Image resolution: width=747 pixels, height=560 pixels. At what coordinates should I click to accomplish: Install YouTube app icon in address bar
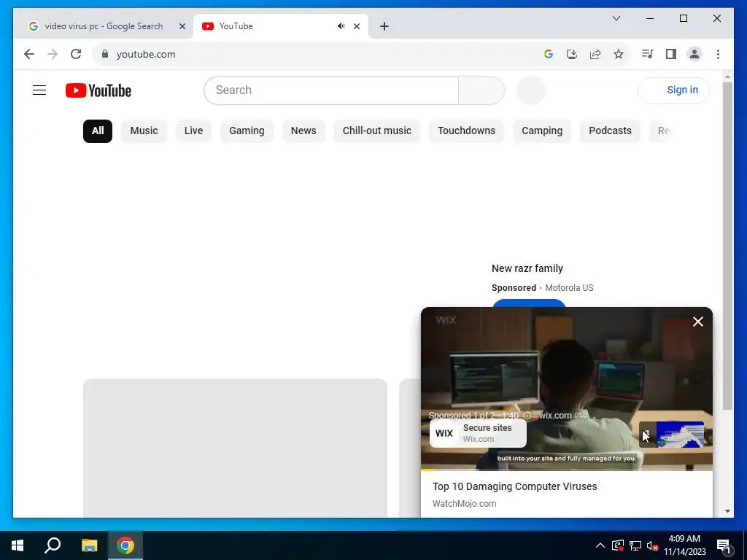tap(572, 54)
